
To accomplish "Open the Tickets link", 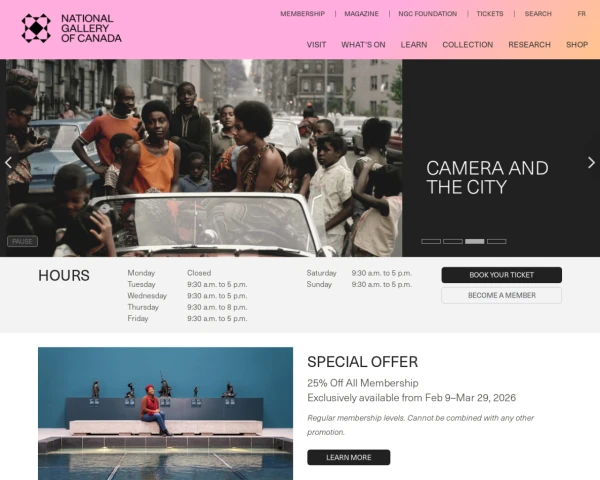I will pos(490,14).
